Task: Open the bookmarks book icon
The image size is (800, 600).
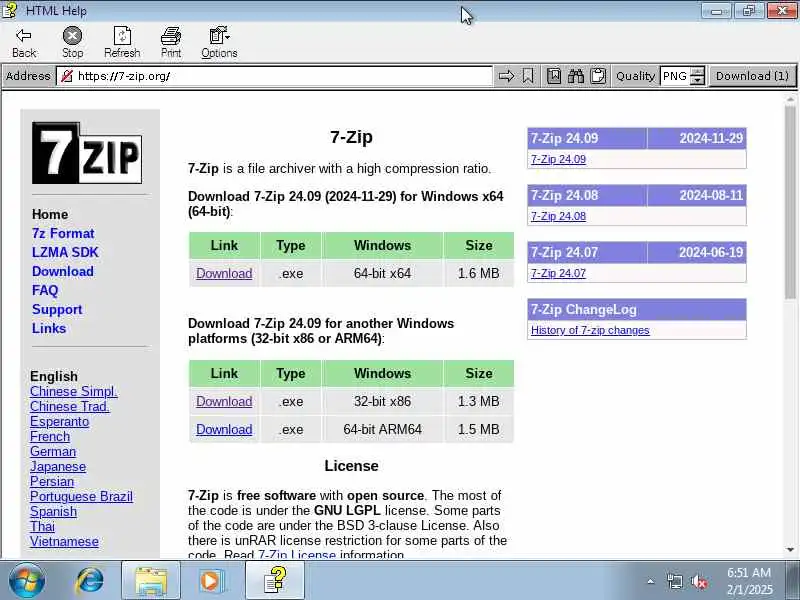Action: (554, 76)
